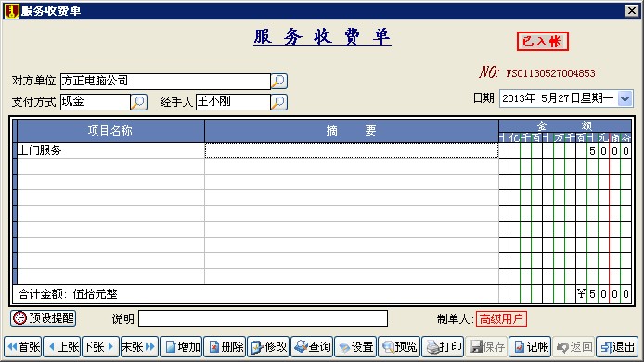This screenshot has width=644, height=362.
Task: Go to next record with 下张
Action: [x=100, y=347]
